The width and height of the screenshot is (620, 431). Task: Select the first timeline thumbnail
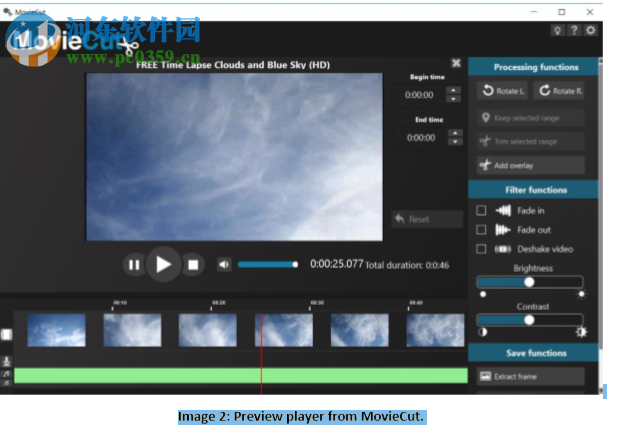click(x=56, y=330)
